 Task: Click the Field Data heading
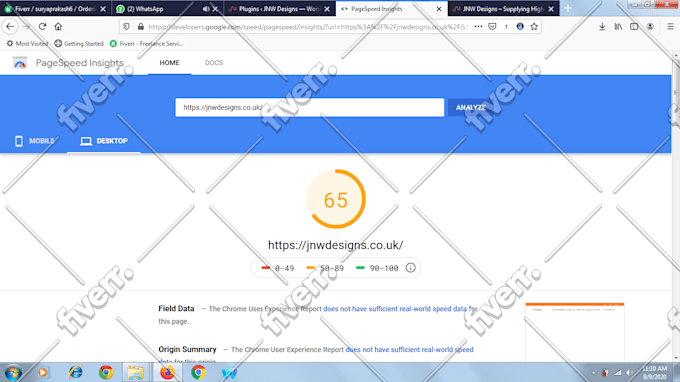pos(176,308)
